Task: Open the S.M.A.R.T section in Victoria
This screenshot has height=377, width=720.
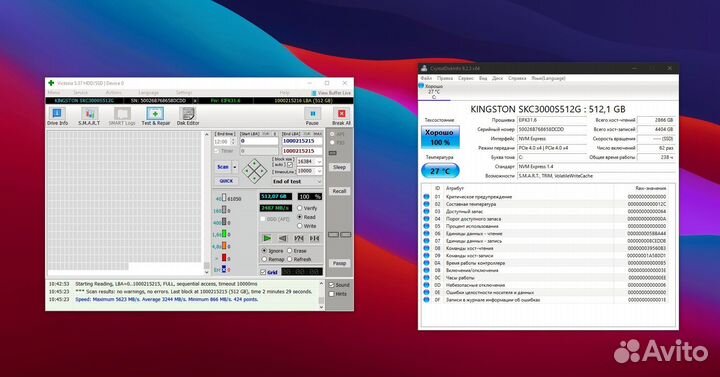Action: pyautogui.click(x=89, y=116)
